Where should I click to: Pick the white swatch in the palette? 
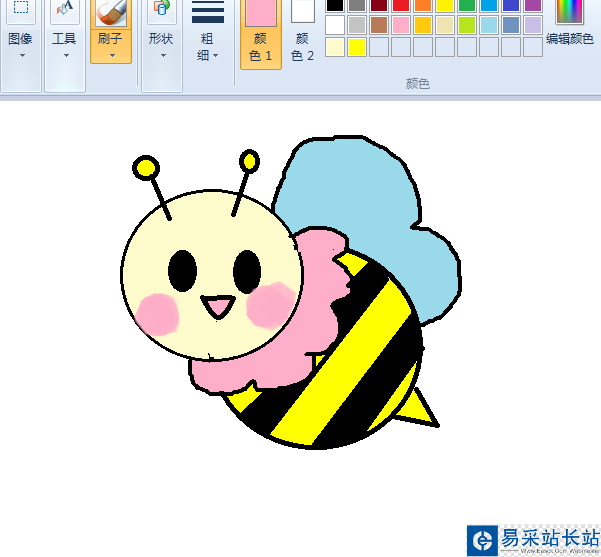(x=335, y=25)
